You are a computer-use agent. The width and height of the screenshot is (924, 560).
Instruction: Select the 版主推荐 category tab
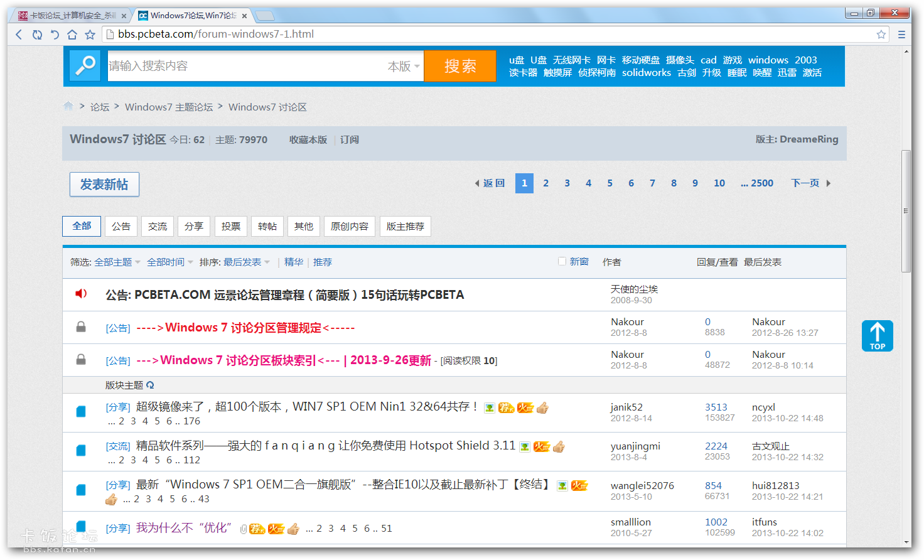tap(406, 226)
